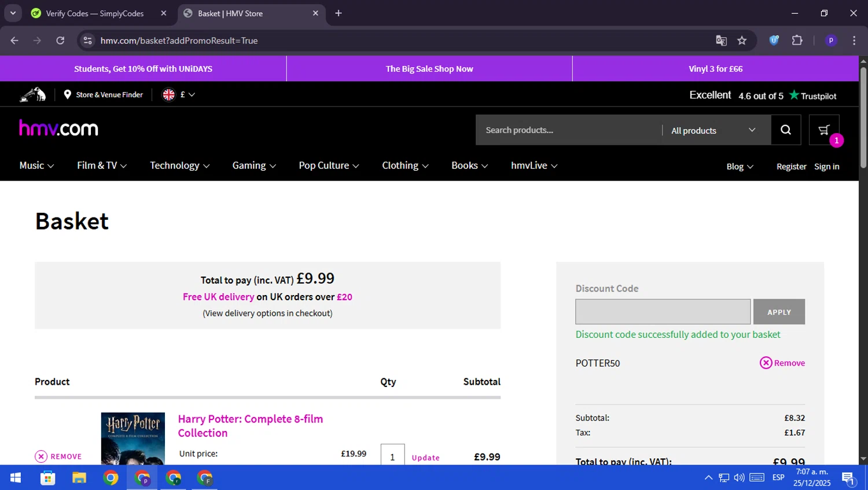Bookmark this page with star icon
868x490 pixels.
pos(742,40)
